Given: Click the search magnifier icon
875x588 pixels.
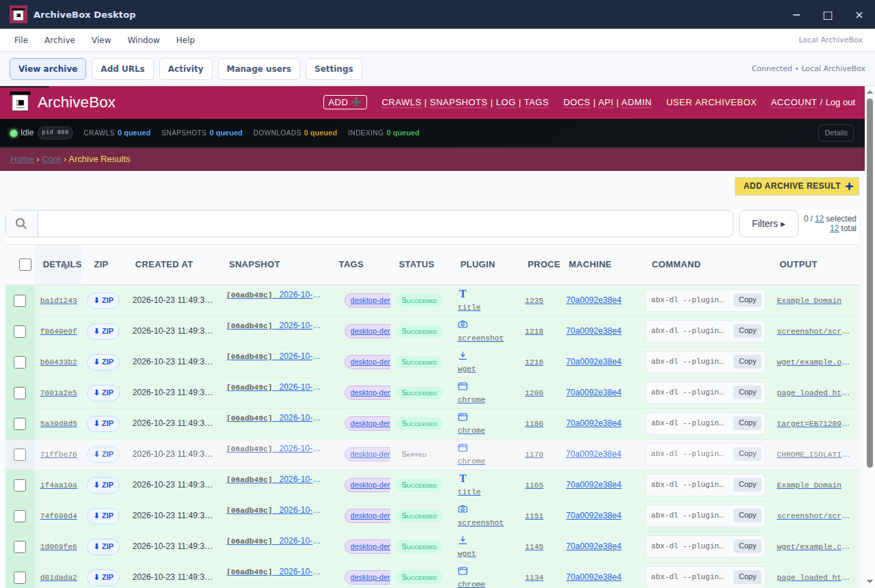Looking at the screenshot, I should point(21,224).
